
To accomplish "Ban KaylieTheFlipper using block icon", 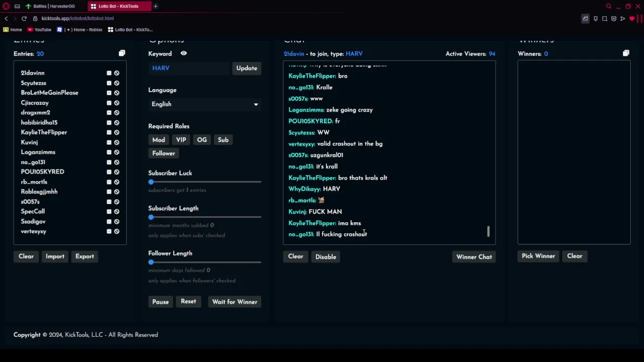I will (x=117, y=132).
